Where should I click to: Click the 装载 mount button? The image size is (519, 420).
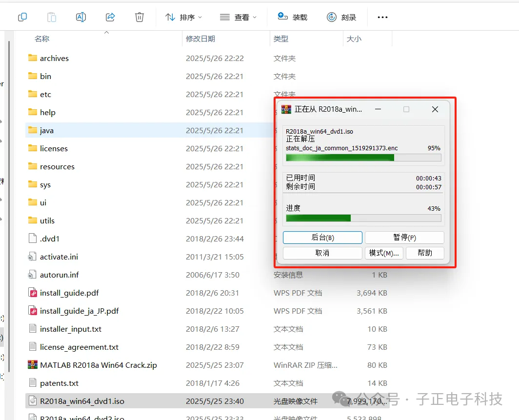(x=292, y=17)
